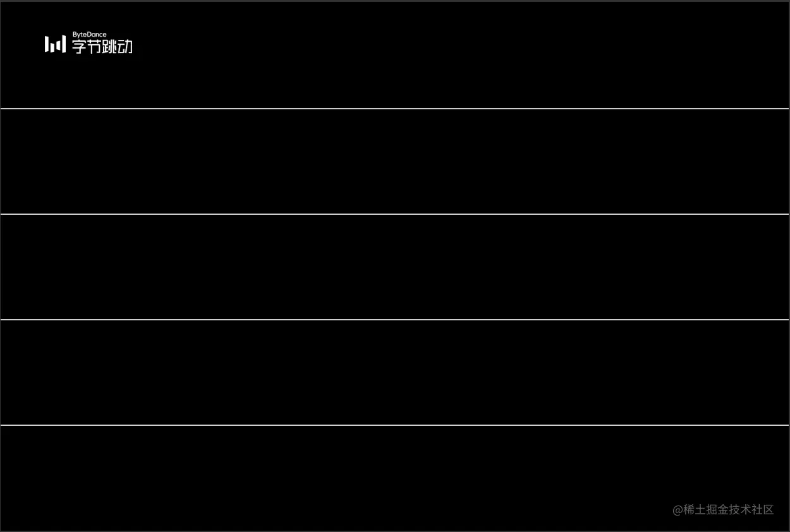Click the second black band from top
The height and width of the screenshot is (532, 790).
click(395, 162)
